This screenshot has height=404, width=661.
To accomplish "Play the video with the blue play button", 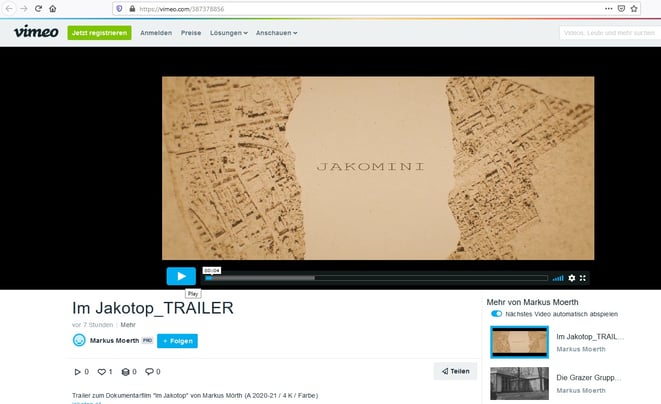I will tap(181, 276).
